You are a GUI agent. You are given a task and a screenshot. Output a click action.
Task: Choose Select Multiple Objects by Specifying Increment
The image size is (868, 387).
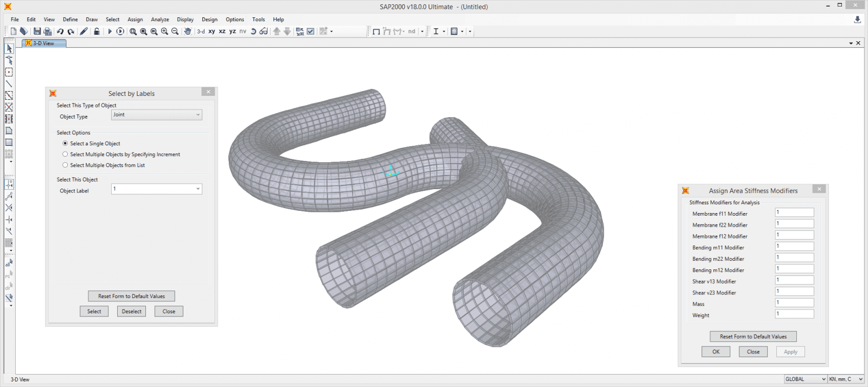tap(65, 154)
